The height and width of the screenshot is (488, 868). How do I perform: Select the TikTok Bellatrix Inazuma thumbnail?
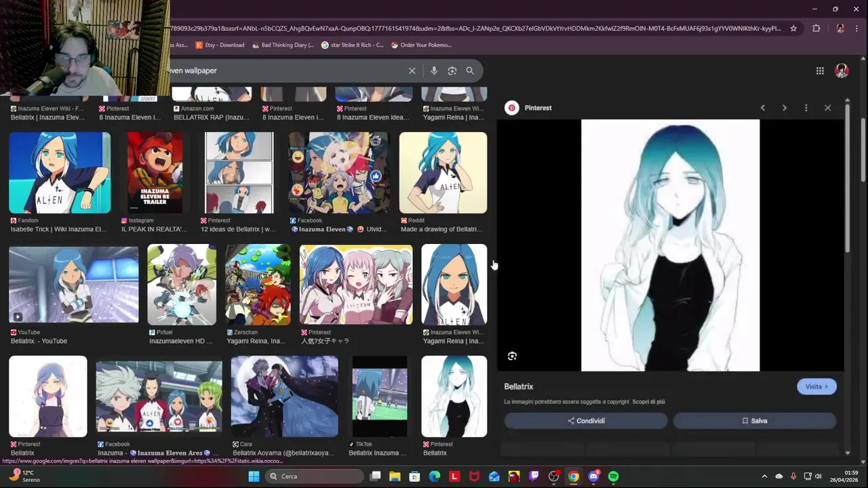[x=380, y=396]
